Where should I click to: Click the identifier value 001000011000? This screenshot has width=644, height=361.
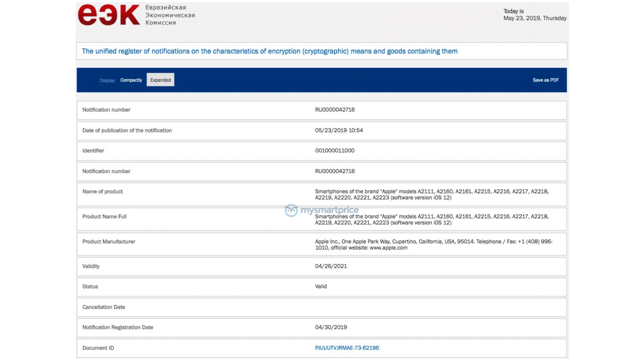tap(334, 150)
